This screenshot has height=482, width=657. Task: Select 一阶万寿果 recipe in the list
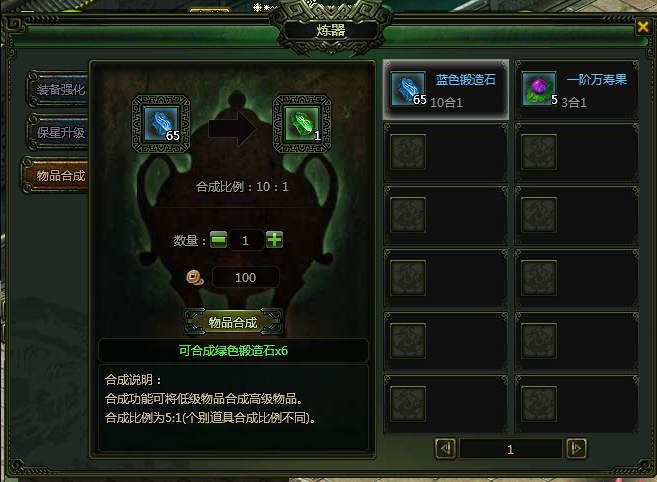[577, 90]
